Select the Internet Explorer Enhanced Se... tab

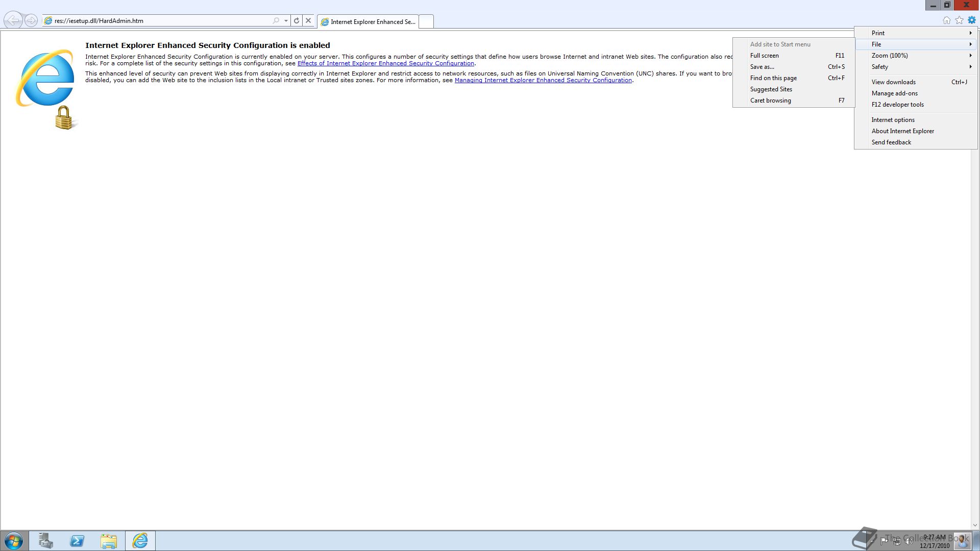pyautogui.click(x=368, y=21)
